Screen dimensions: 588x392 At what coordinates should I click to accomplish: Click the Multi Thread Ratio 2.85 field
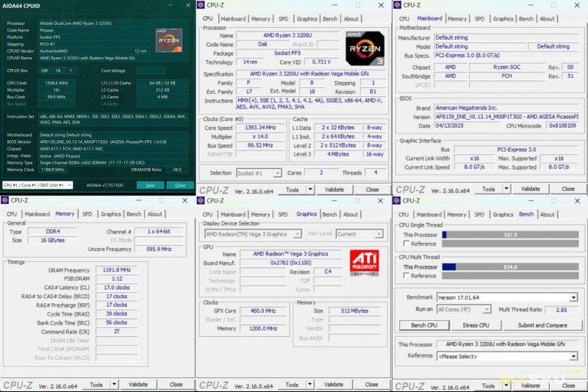pyautogui.click(x=562, y=310)
